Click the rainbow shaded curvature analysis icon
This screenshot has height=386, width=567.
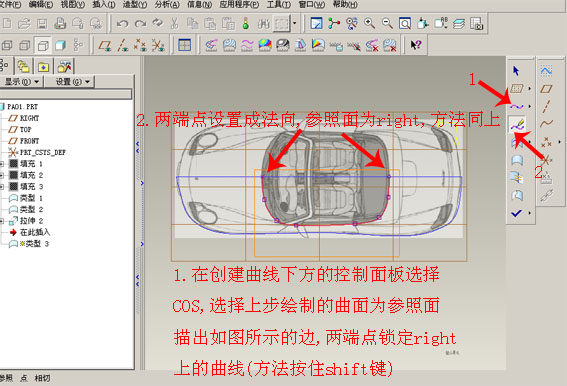pos(265,45)
